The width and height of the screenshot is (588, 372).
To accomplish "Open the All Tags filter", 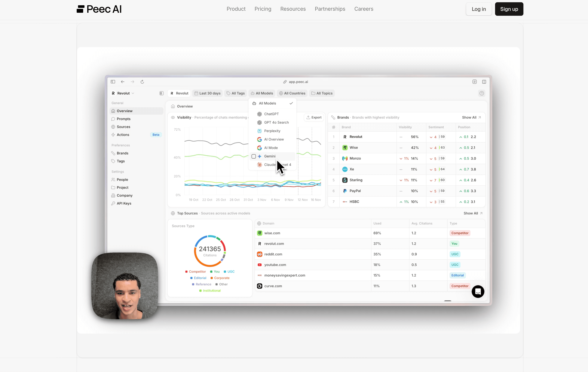I will [x=235, y=93].
